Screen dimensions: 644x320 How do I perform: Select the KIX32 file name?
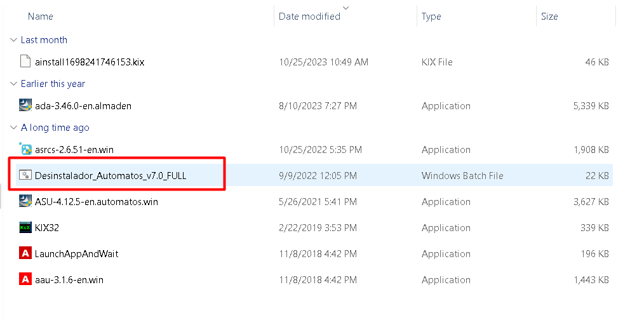click(x=47, y=228)
